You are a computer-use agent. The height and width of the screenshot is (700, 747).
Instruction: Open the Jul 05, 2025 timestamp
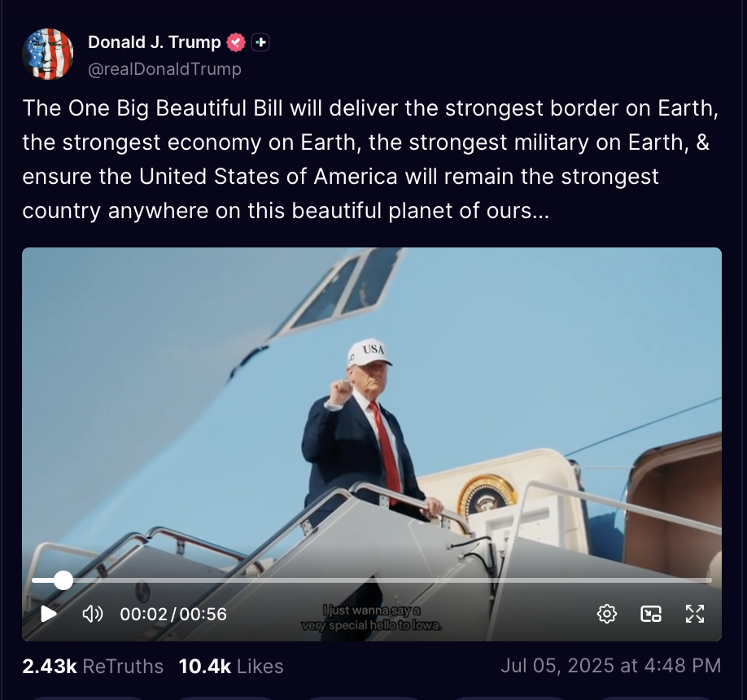(611, 666)
